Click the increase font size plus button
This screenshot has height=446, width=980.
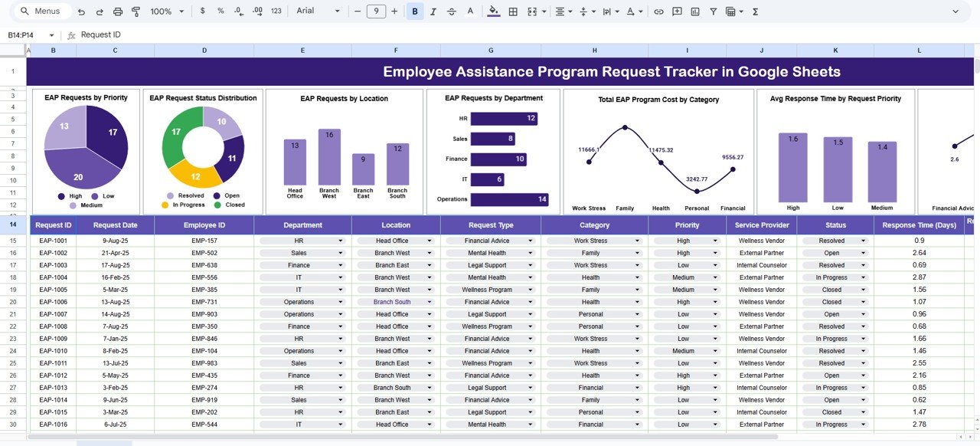pos(394,11)
